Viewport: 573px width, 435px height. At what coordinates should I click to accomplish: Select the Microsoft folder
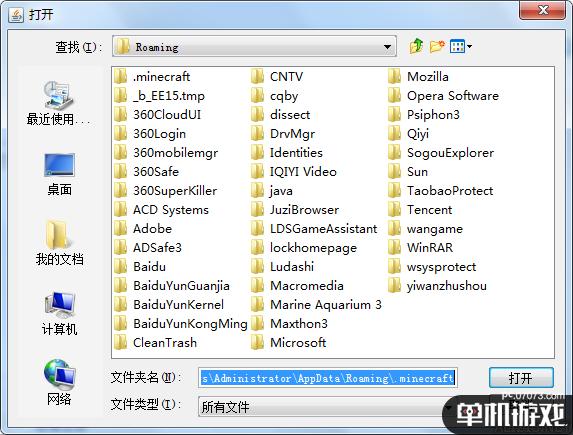coord(289,343)
